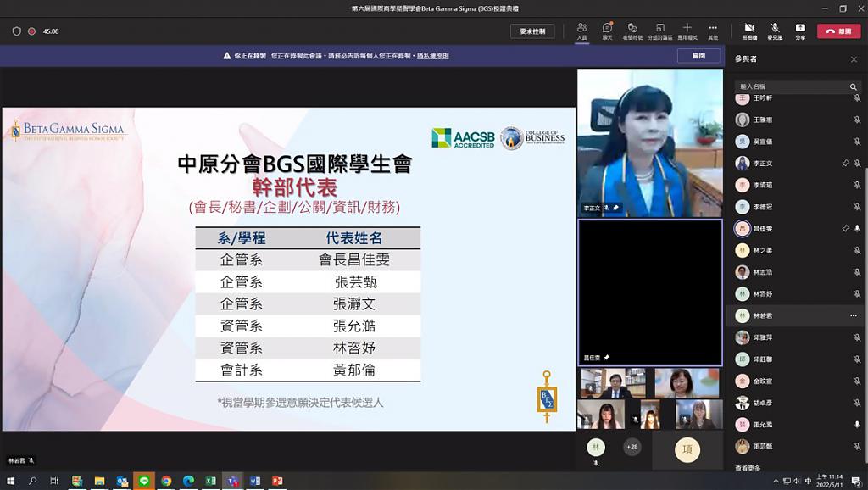
Task: Open Google Chrome from the taskbar
Action: (x=166, y=481)
